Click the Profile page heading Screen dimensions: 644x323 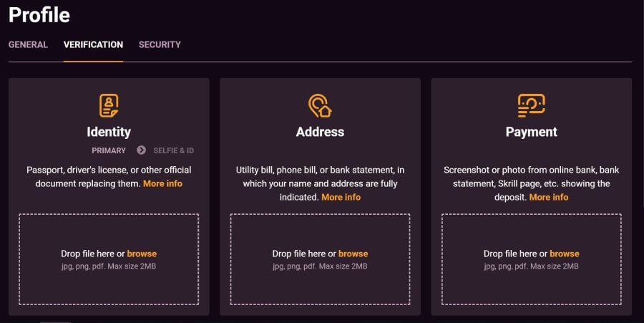39,15
